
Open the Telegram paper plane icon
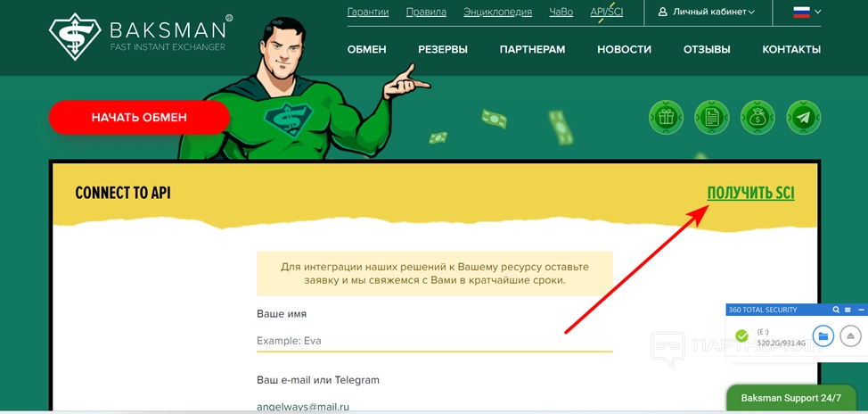(x=804, y=118)
